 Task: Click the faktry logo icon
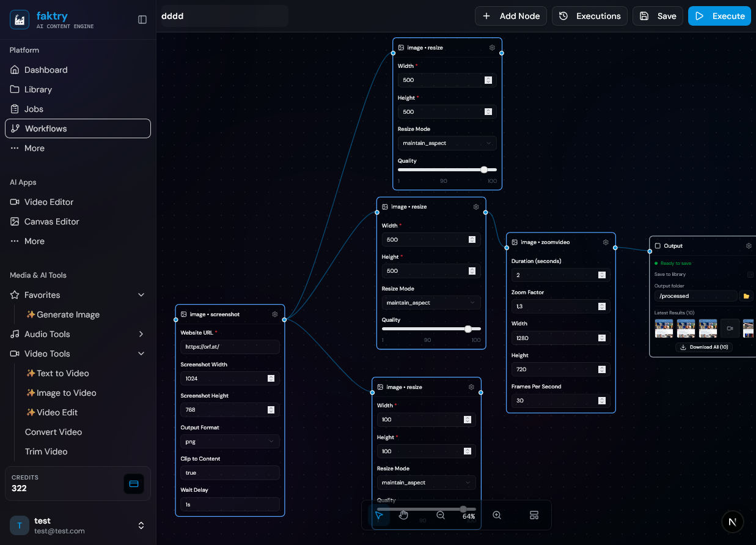tap(20, 20)
